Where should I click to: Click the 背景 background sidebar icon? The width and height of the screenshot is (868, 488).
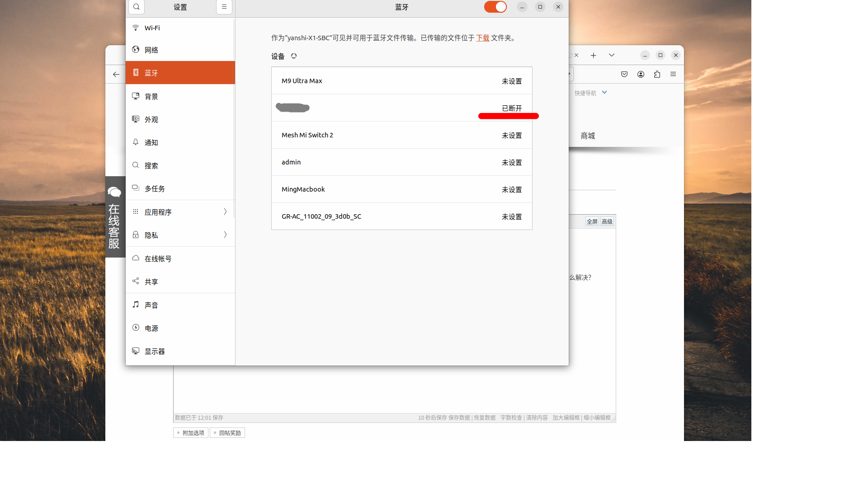pos(136,96)
